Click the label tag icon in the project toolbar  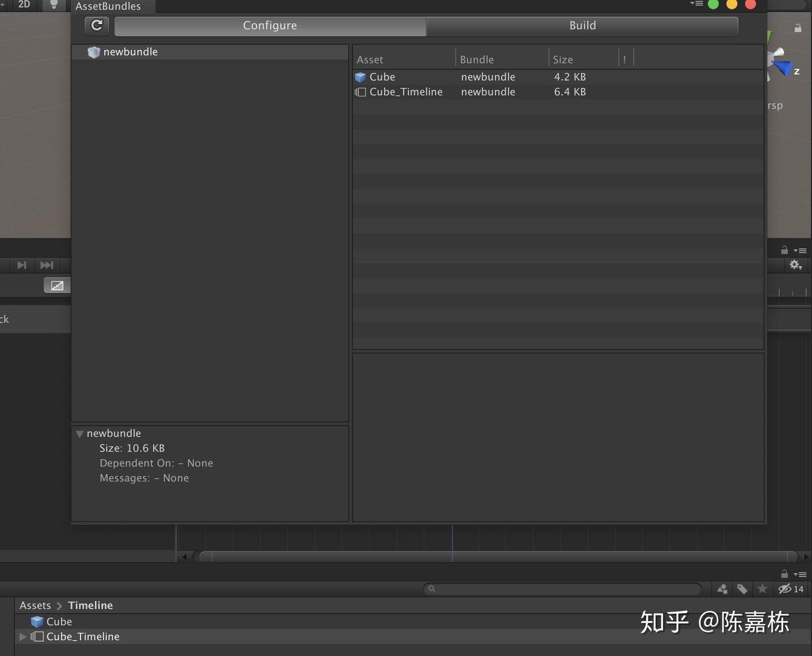pyautogui.click(x=742, y=589)
